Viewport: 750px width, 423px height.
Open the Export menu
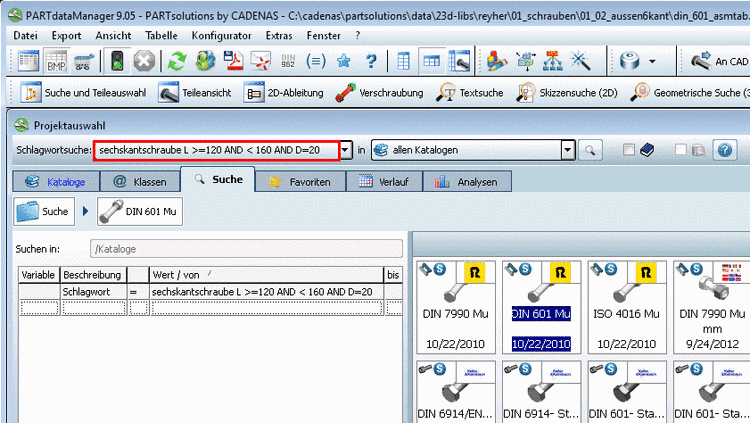[x=66, y=35]
